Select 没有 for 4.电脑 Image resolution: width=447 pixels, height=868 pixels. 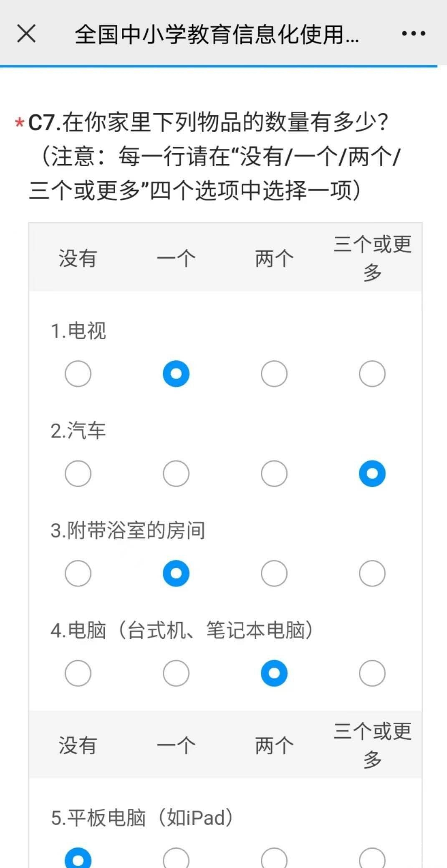[x=78, y=673]
